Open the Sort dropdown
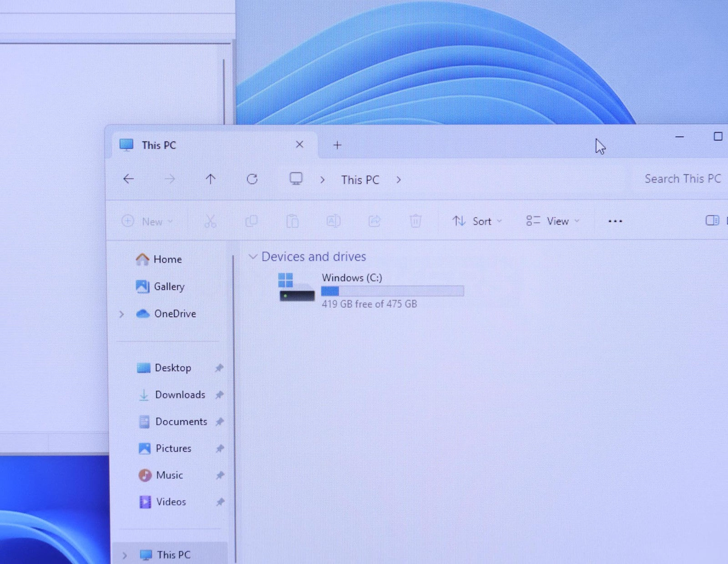728x564 pixels. [477, 222]
